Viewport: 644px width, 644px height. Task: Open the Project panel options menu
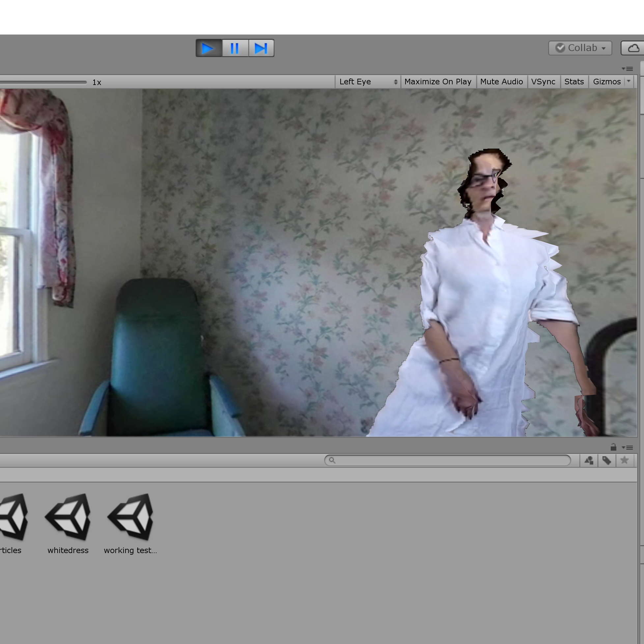[627, 447]
